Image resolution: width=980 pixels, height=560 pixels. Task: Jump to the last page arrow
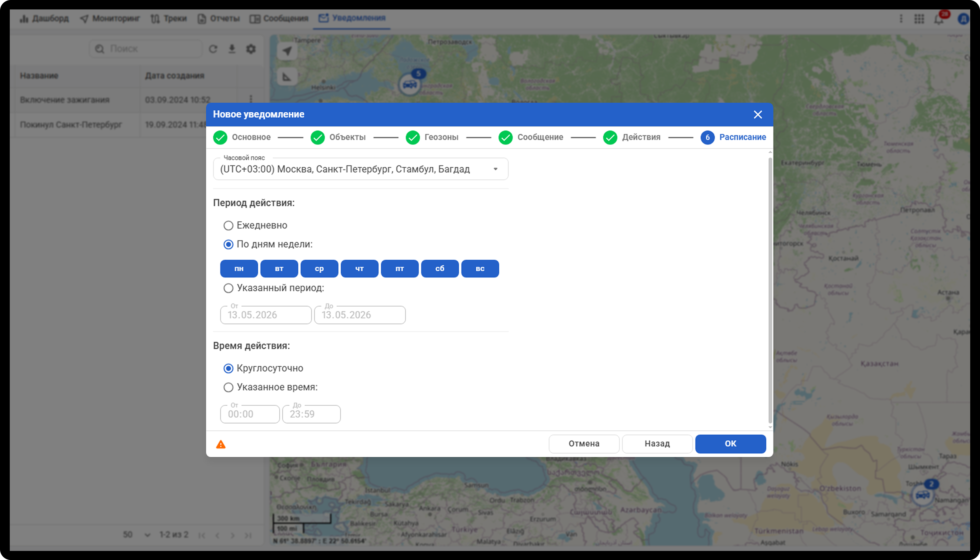click(248, 535)
